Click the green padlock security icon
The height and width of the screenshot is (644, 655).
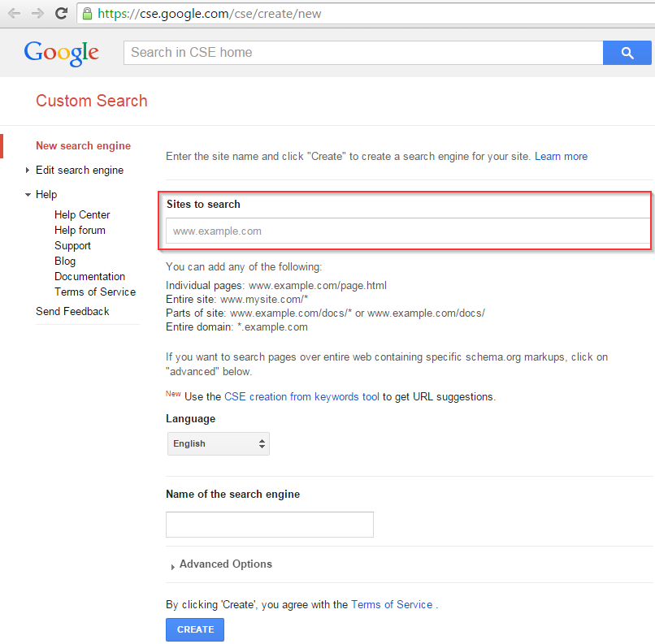(x=87, y=14)
